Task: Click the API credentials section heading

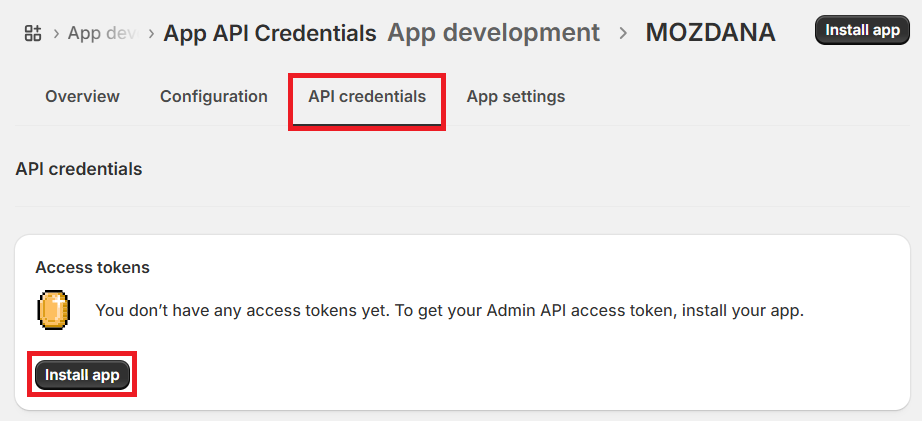Action: (x=79, y=169)
